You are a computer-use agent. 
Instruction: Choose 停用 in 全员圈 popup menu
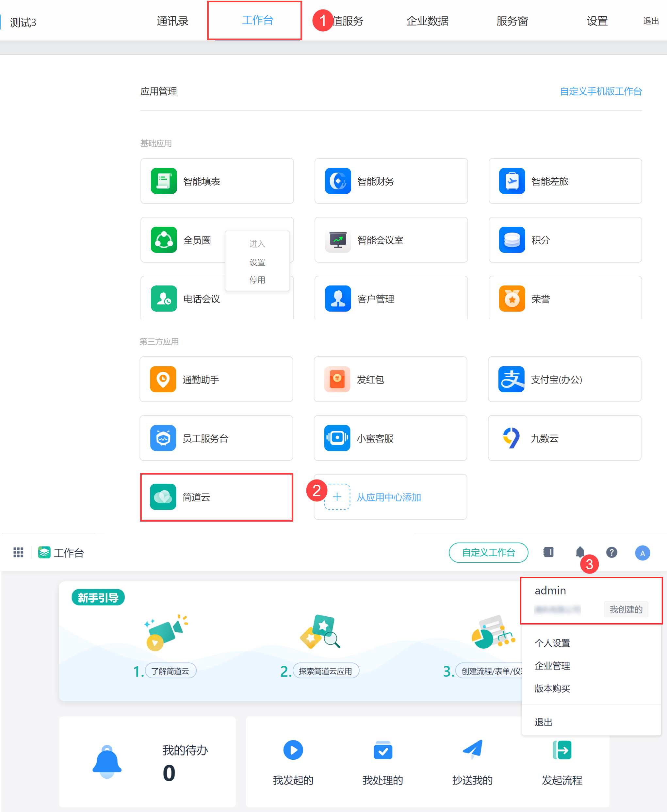click(257, 280)
